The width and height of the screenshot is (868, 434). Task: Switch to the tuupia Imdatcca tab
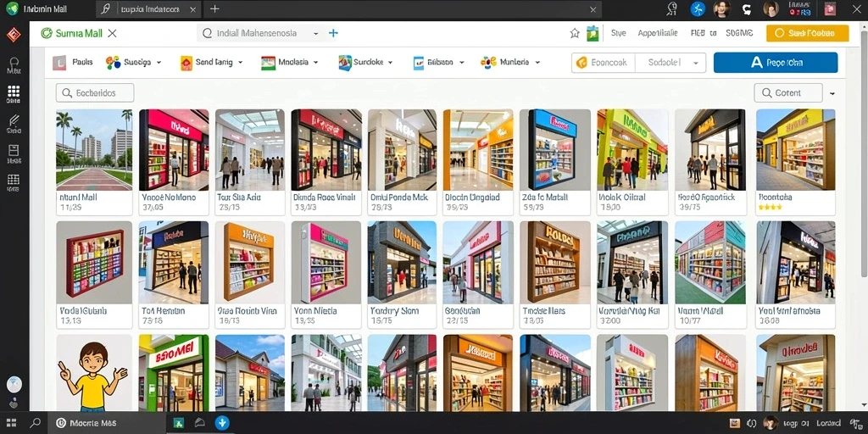coord(149,8)
